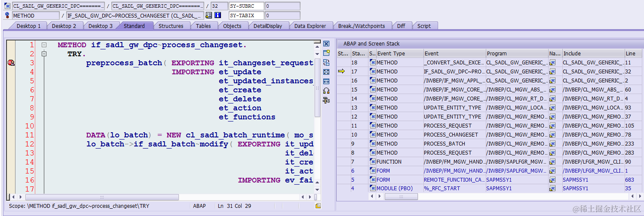
Task: Select UPDATE_ENTITY_TYPE event in row 12
Action: (454, 117)
